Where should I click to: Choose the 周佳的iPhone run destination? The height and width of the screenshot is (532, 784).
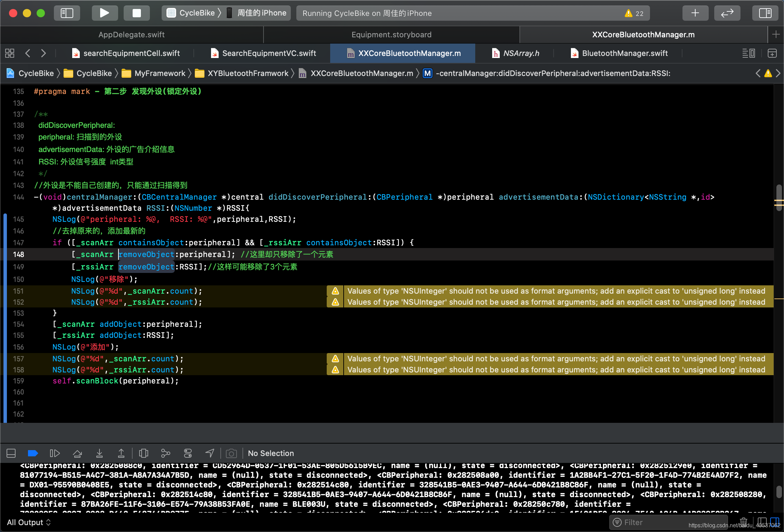257,13
